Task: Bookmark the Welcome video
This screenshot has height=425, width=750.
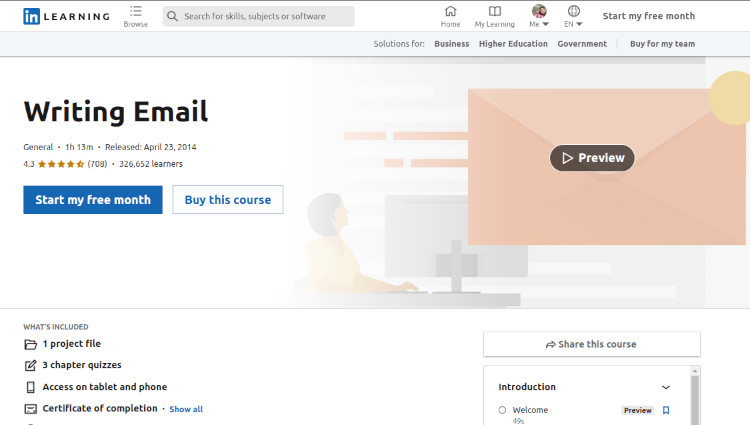Action: point(666,410)
